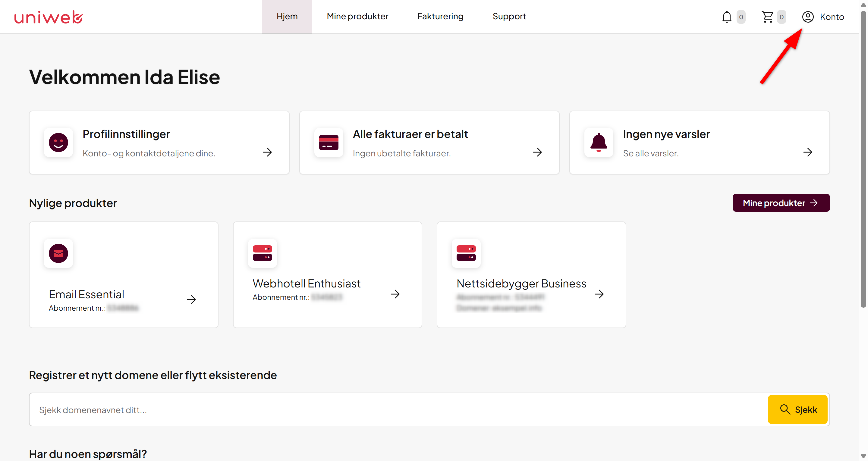Open the Email Essential product title
Viewport: 868px width, 461px height.
point(86,295)
